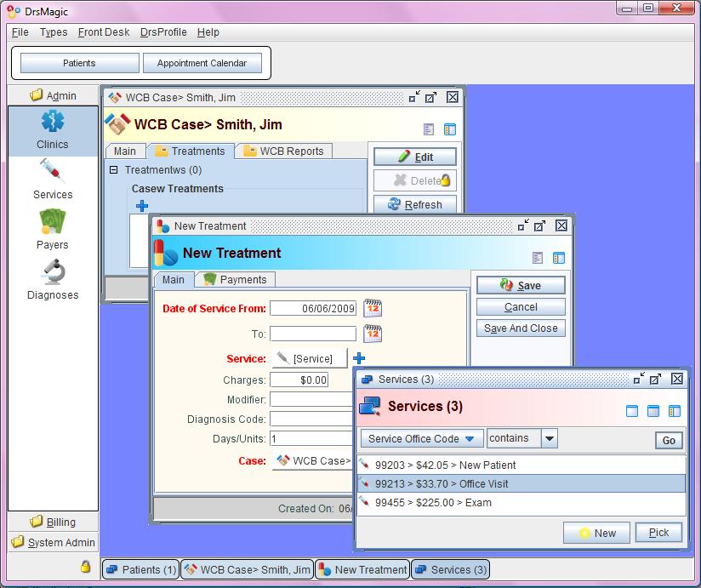Image resolution: width=701 pixels, height=588 pixels.
Task: Open the contains condition dropdown arrow
Action: pos(550,438)
